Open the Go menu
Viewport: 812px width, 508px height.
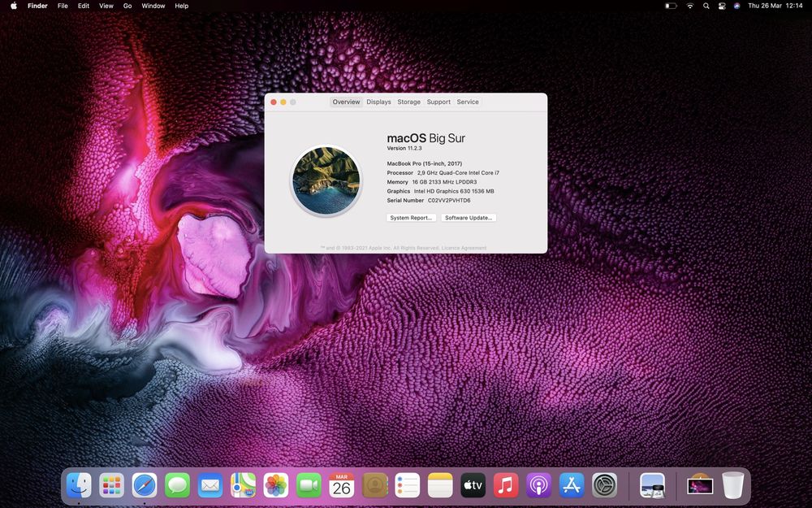127,6
